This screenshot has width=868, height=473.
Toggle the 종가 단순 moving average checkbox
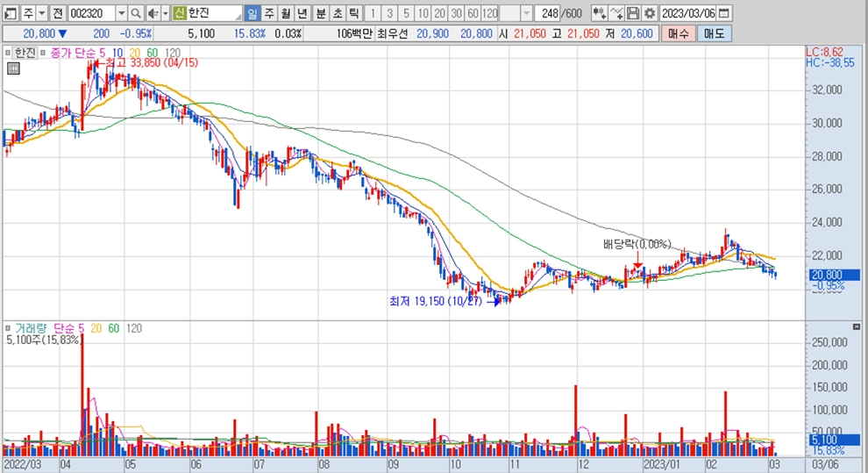click(44, 53)
